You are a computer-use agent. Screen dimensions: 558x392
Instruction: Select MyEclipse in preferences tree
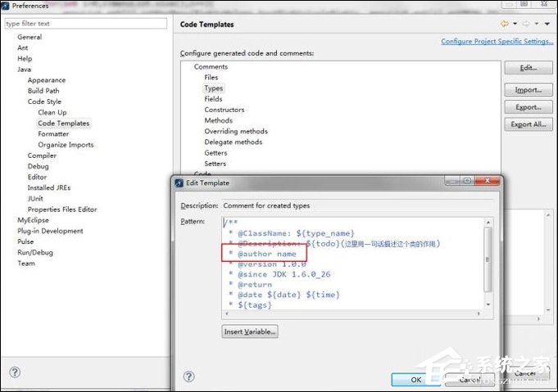33,220
